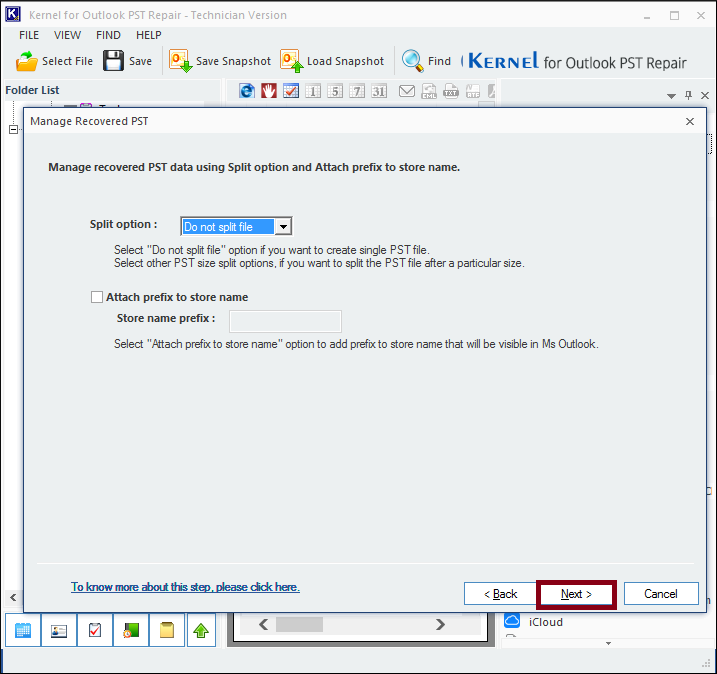Click the red hand stop icon
The image size is (717, 674).
pyautogui.click(x=269, y=91)
